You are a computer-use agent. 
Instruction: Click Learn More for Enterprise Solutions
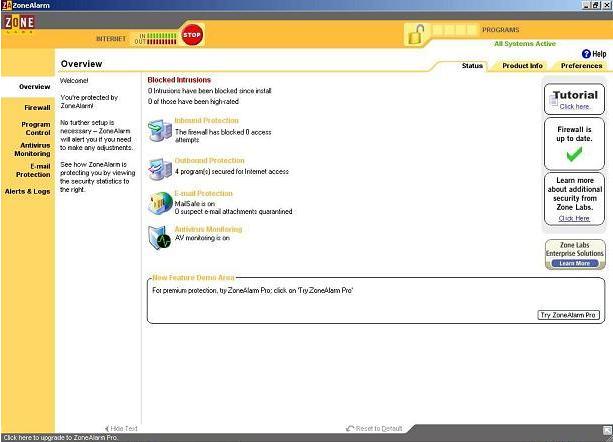point(574,263)
